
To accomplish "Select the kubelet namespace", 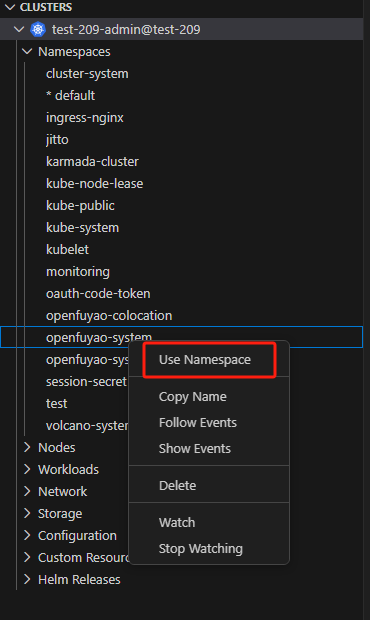I will [x=67, y=250].
